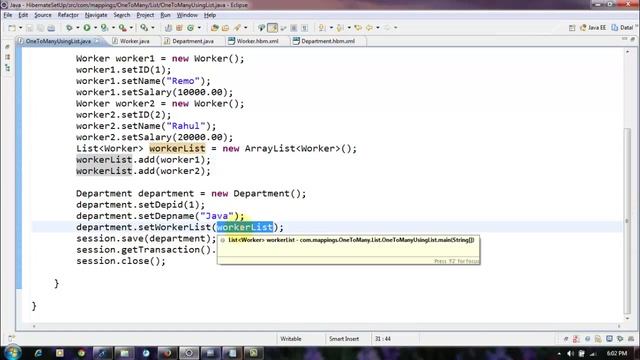
Task: Click the Debug bug icon
Action: [x=69, y=28]
